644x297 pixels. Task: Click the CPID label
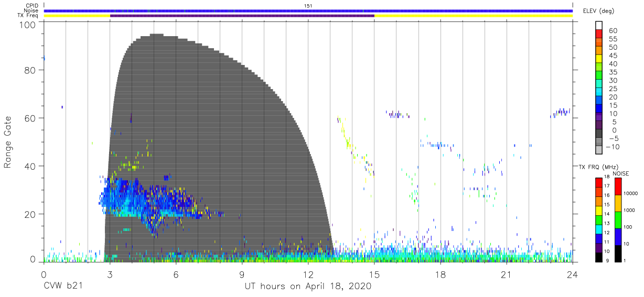pos(31,6)
